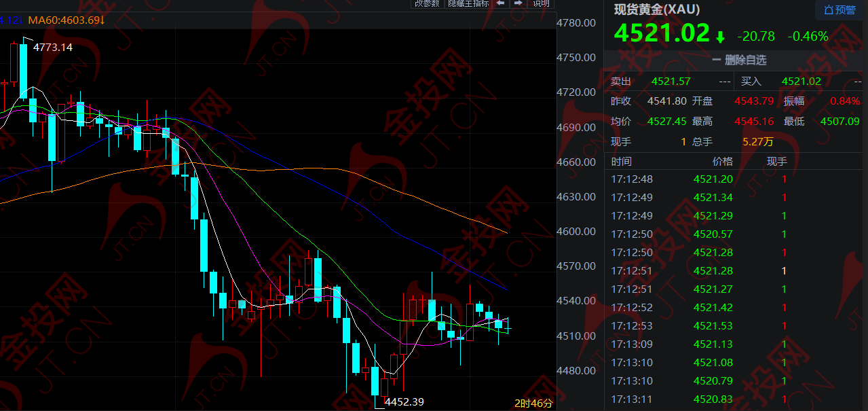Click the 现手 column header in tick list
The image size is (868, 411).
click(x=777, y=161)
